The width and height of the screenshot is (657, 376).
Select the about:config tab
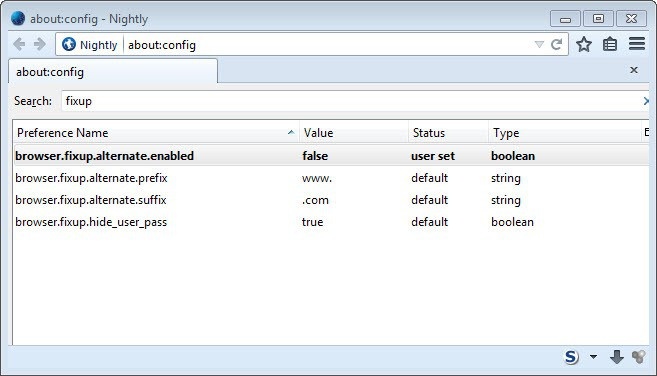(x=113, y=72)
